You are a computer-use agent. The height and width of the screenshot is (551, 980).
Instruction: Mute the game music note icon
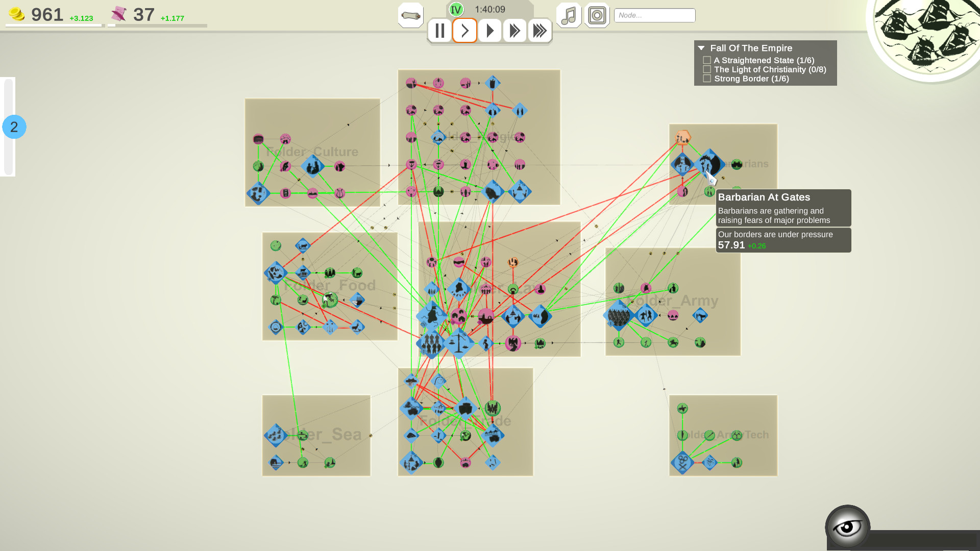(568, 15)
